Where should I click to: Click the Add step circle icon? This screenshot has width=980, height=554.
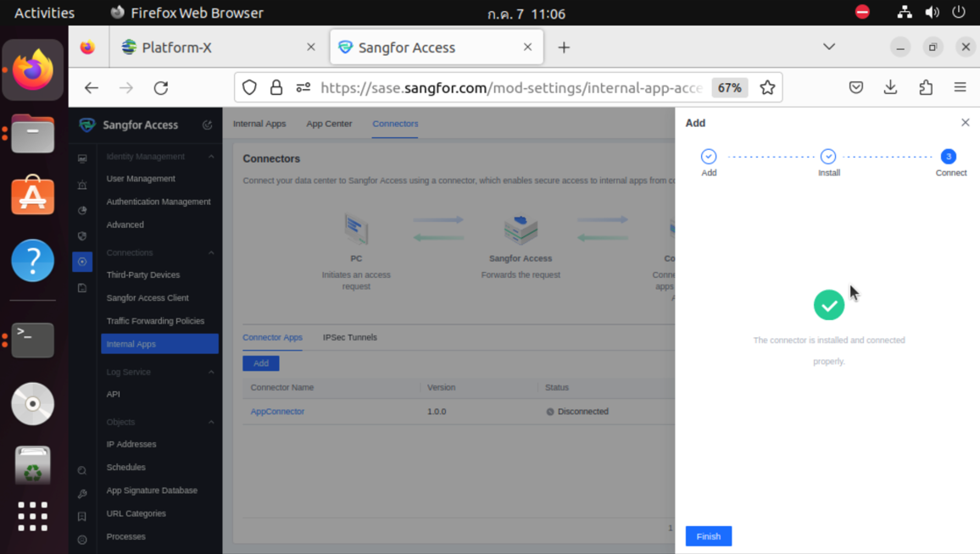click(708, 156)
